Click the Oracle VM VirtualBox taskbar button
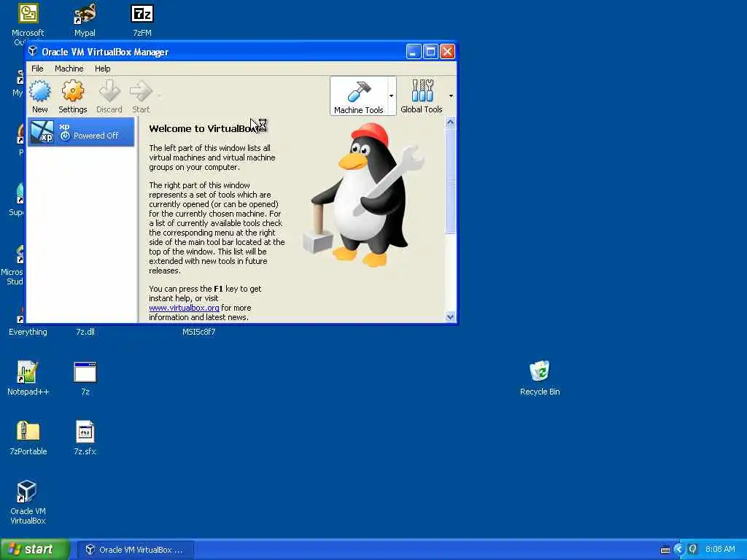 (135, 550)
